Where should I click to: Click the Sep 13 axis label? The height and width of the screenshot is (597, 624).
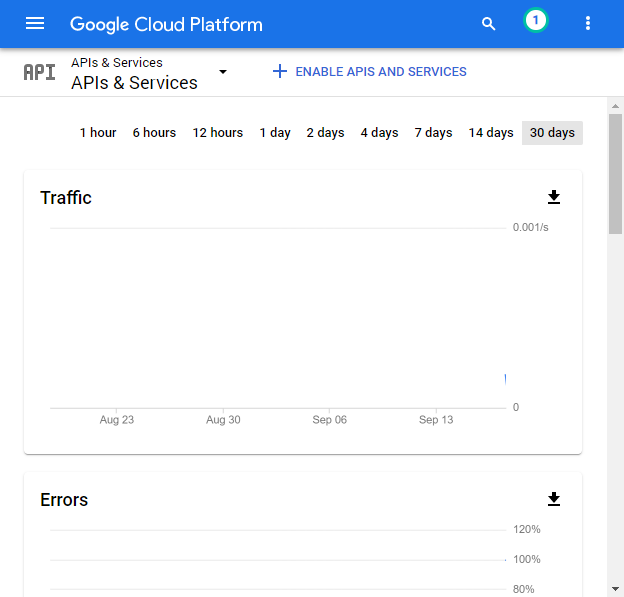click(436, 419)
